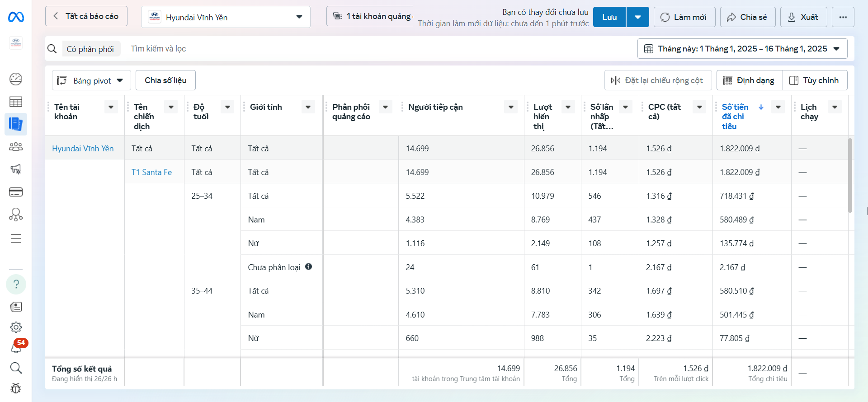Image resolution: width=868 pixels, height=402 pixels.
Task: Expand the Bảng pivot dropdown
Action: (x=91, y=80)
